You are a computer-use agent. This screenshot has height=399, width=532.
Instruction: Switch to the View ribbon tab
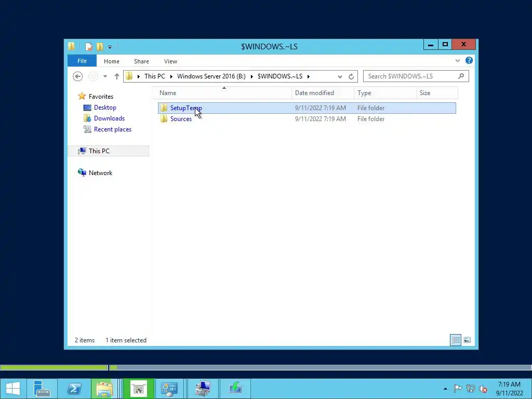(170, 61)
